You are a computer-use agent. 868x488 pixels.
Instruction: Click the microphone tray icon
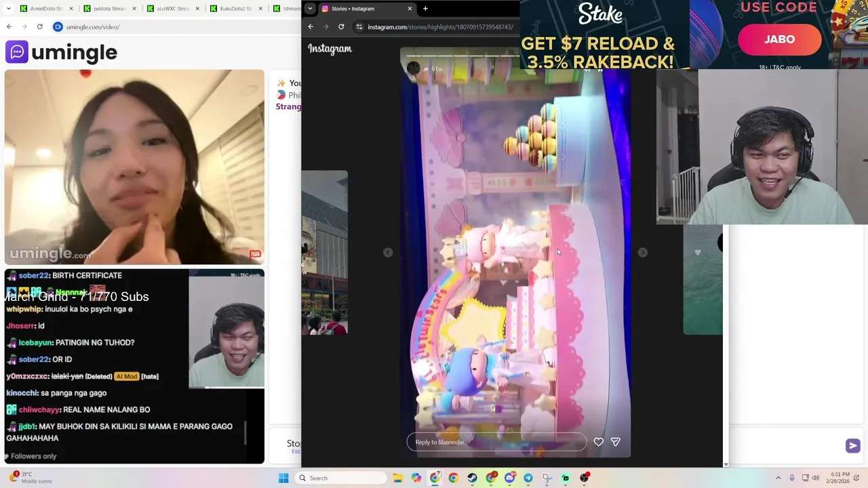pos(791,478)
